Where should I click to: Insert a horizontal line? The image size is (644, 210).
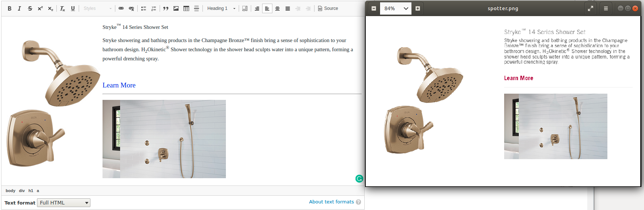point(197,8)
